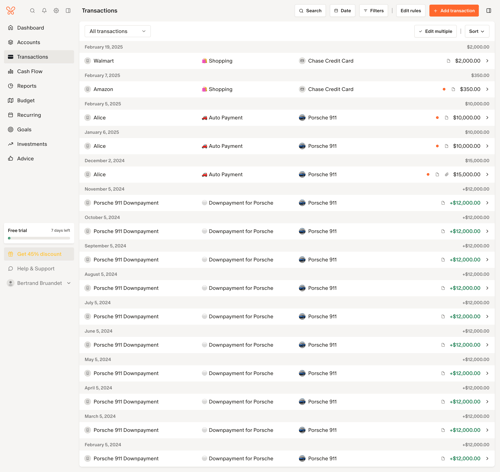Open Reports in the sidebar
Image resolution: width=500 pixels, height=472 pixels.
point(39,86)
